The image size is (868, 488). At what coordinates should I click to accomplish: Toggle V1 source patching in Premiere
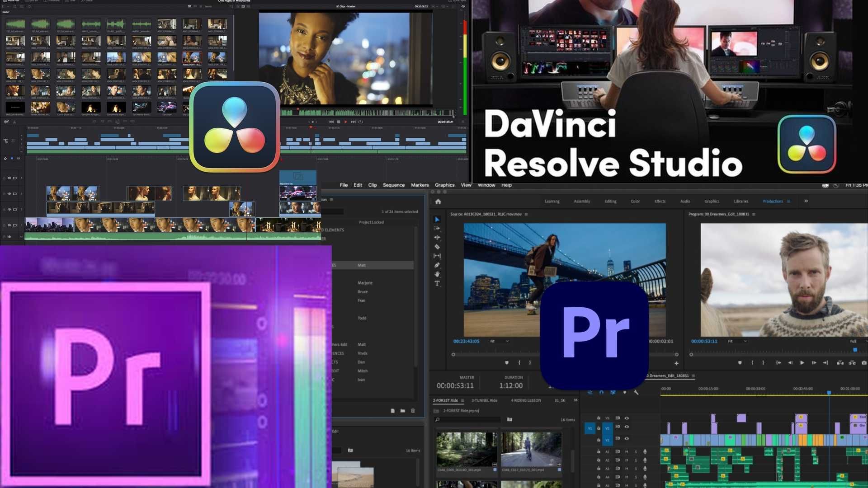point(590,428)
